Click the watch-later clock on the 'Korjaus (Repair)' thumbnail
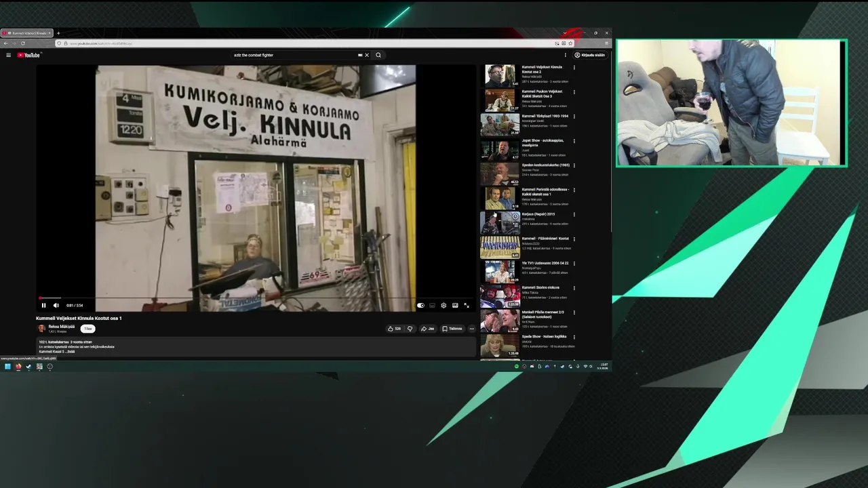868x488 pixels. coord(515,217)
